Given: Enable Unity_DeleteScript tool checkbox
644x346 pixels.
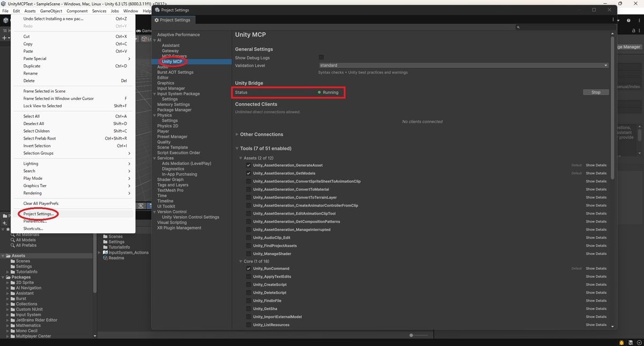Looking at the screenshot, I should 248,293.
